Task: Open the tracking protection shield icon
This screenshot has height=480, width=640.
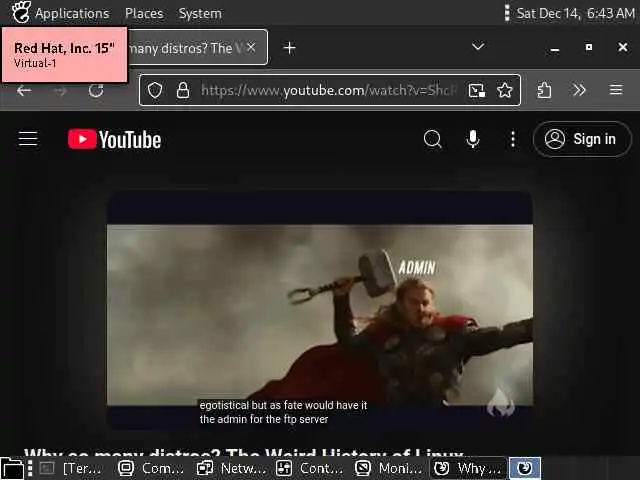Action: [x=155, y=90]
